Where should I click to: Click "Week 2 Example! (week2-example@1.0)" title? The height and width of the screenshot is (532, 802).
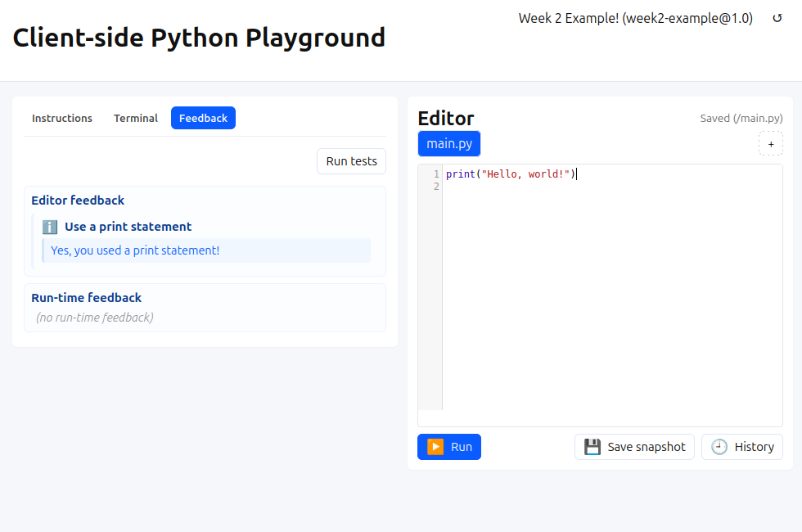[x=635, y=18]
